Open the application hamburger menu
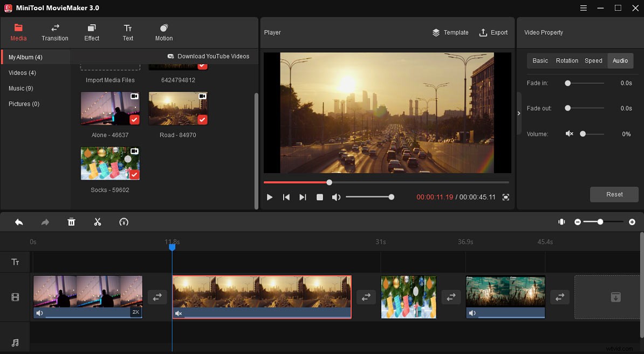The height and width of the screenshot is (354, 644). pyautogui.click(x=583, y=8)
